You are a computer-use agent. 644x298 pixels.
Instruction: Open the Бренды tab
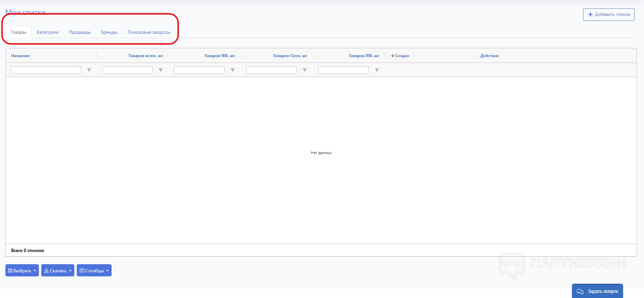tap(109, 32)
